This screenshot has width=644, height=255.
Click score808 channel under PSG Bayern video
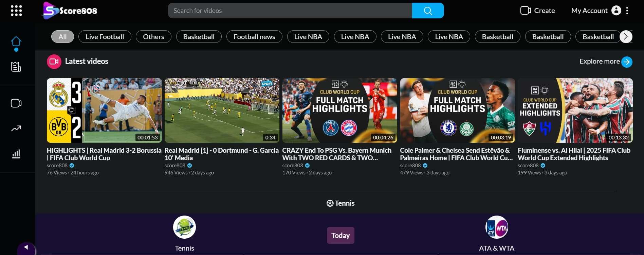click(x=293, y=166)
